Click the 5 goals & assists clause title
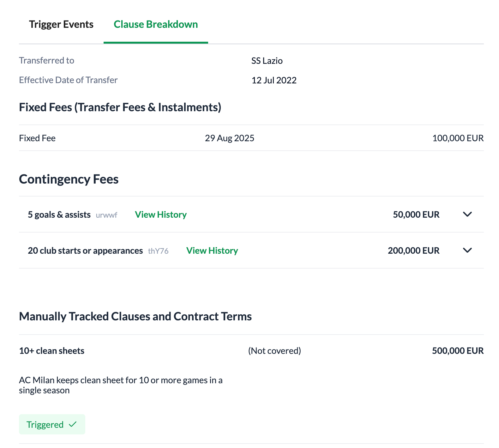499x448 pixels. coord(59,215)
